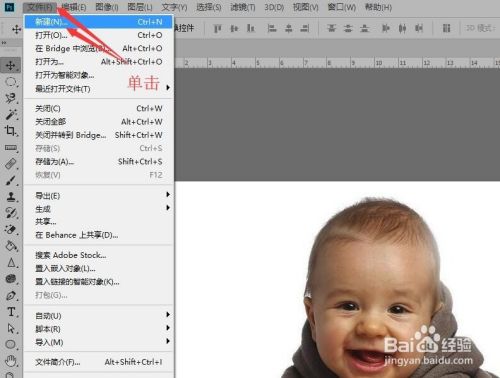
Task: Select 打开为智能对象... entry
Action: click(x=99, y=75)
